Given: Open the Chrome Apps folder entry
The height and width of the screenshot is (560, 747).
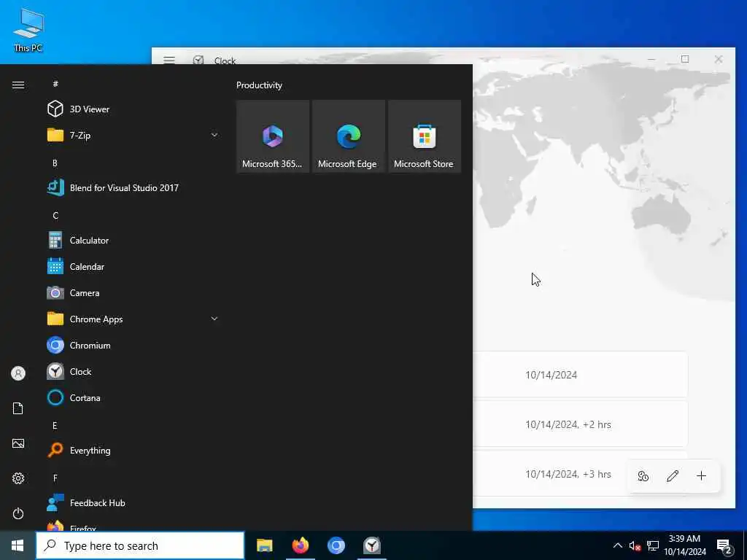Looking at the screenshot, I should pos(133,319).
